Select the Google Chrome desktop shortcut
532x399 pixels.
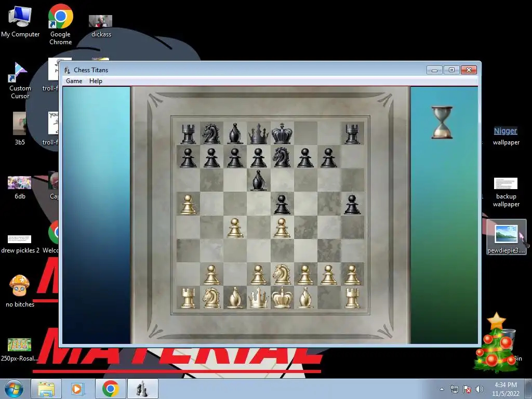click(x=60, y=25)
